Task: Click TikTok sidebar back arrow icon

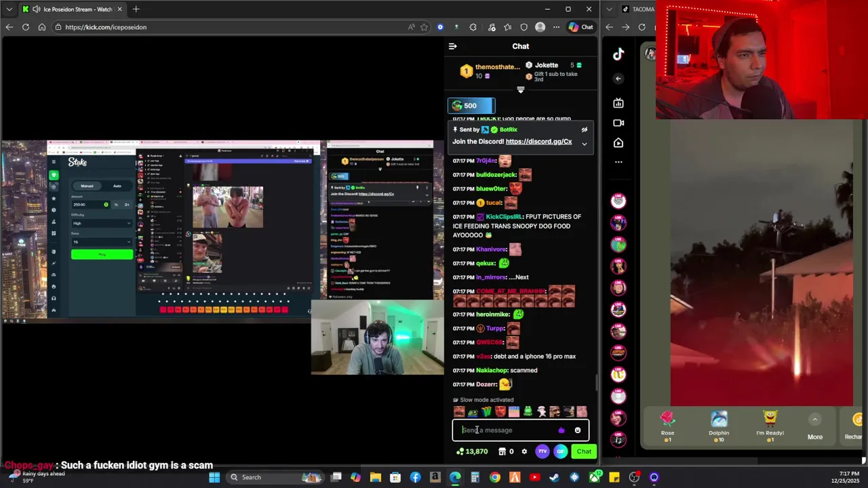Action: click(618, 79)
